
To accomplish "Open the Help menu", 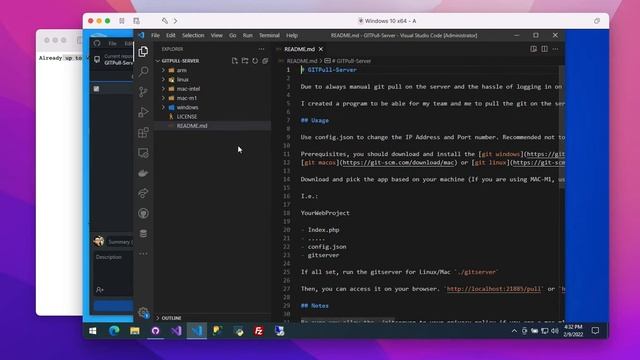I will 292,36.
